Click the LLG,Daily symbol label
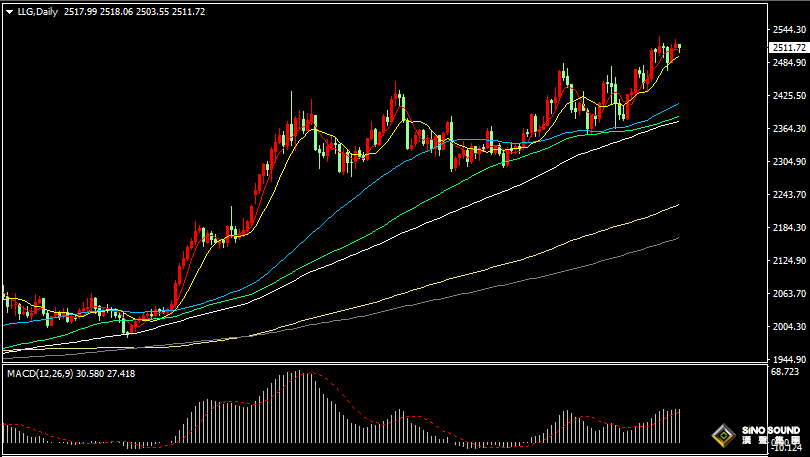This screenshot has width=810, height=457. click(37, 11)
